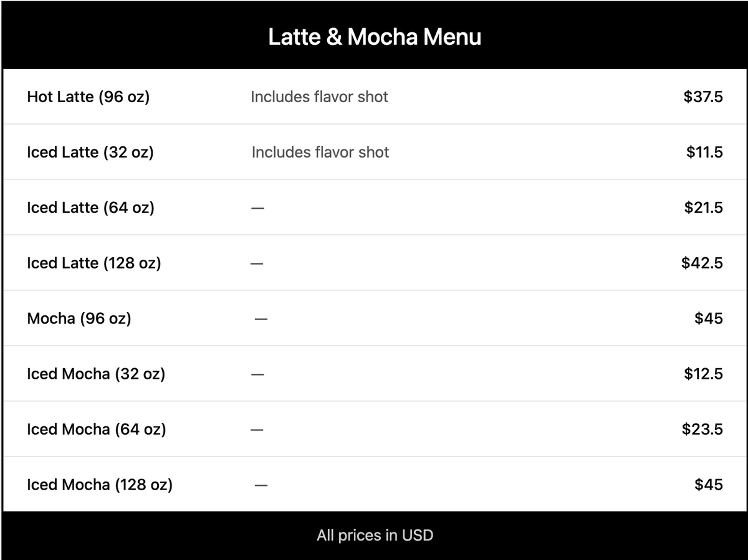The height and width of the screenshot is (560, 748).
Task: Pick the Iced Mocha (128 oz) item
Action: point(100,485)
